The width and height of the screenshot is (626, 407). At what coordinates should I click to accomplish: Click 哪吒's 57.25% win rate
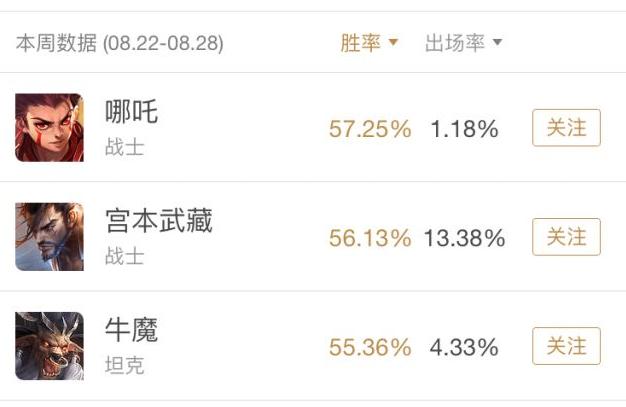tap(370, 129)
